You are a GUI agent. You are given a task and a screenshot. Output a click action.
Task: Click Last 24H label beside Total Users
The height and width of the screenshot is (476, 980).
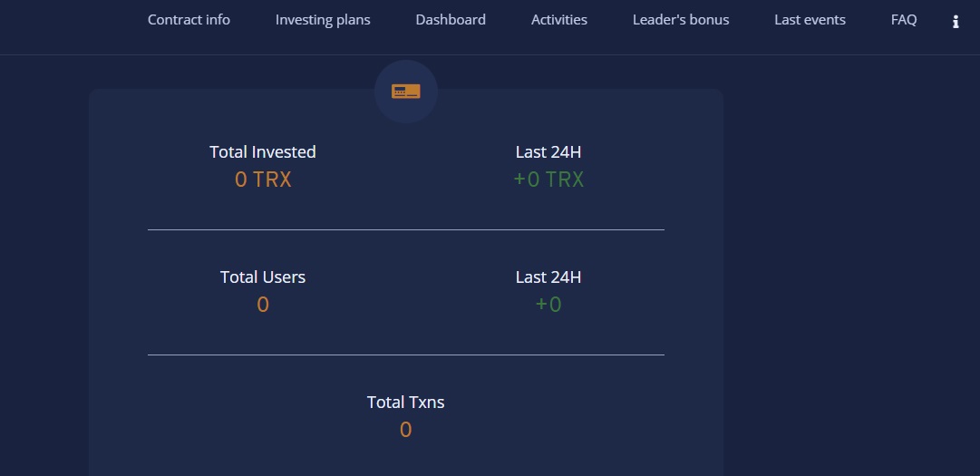point(548,277)
